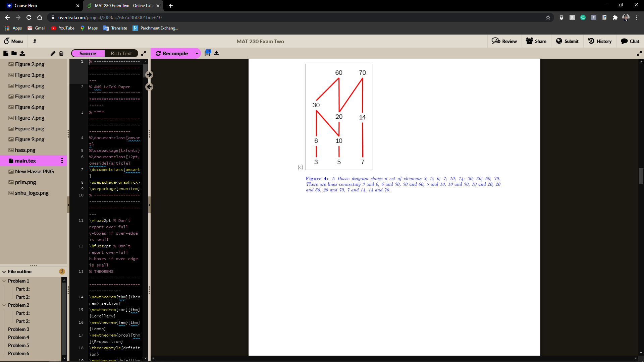Open the New Hasse.PNG file
The height and width of the screenshot is (362, 644).
pyautogui.click(x=35, y=171)
